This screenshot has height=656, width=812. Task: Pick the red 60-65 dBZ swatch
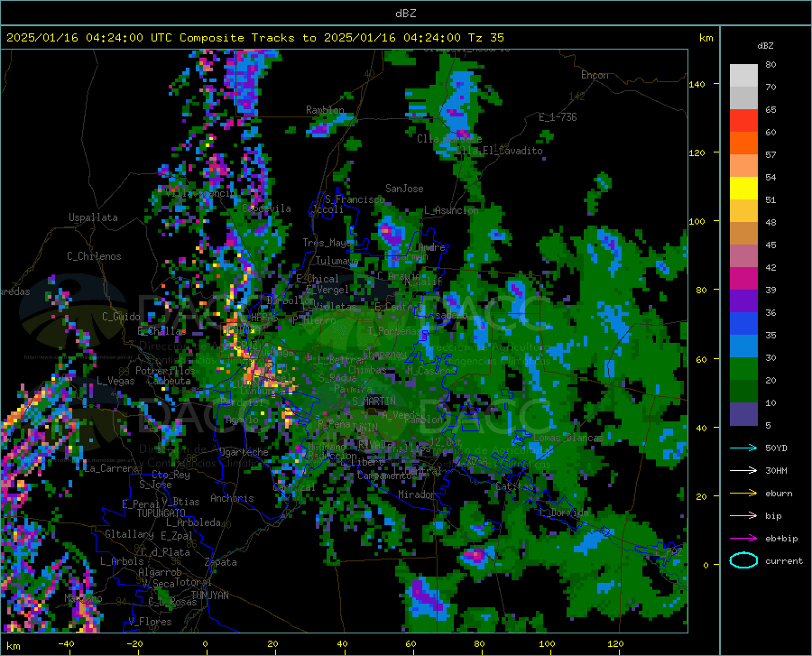(743, 121)
